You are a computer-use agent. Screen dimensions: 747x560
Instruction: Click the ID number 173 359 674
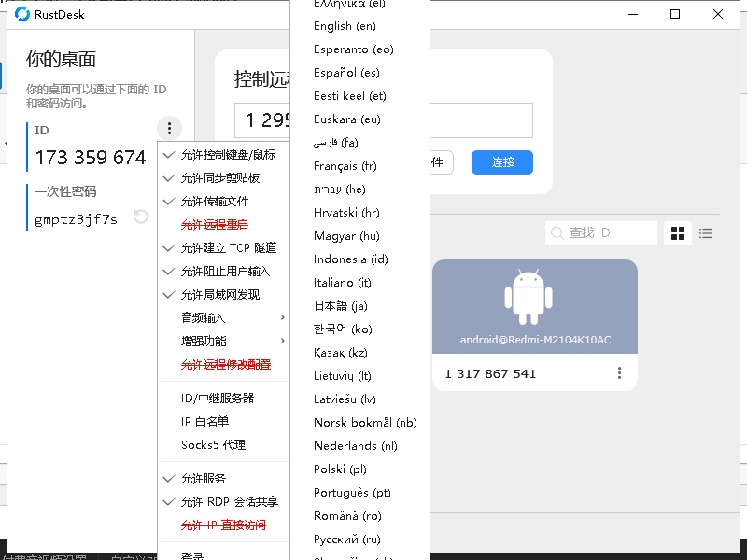point(91,158)
